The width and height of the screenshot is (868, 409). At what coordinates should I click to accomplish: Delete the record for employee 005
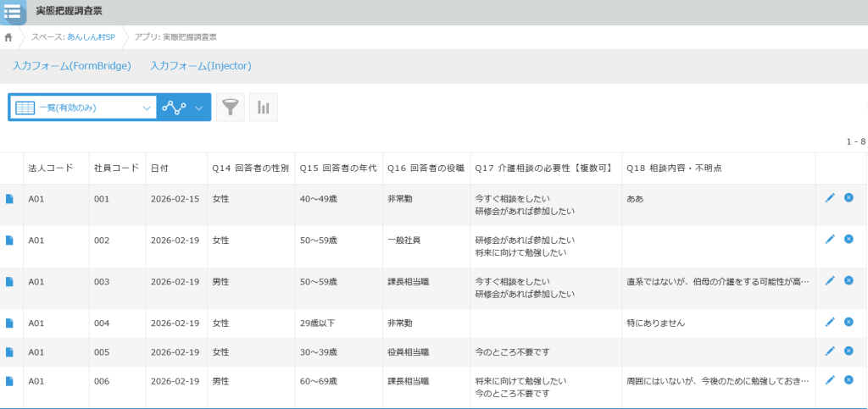pyautogui.click(x=849, y=351)
